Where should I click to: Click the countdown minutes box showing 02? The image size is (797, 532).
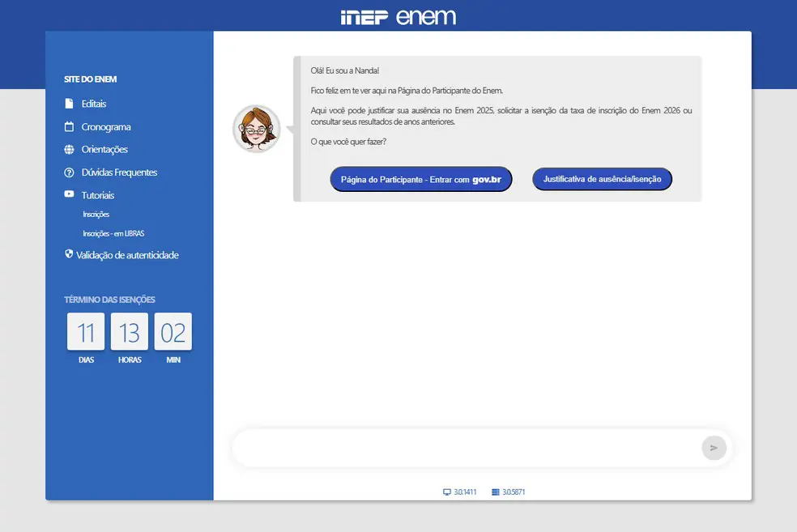[173, 331]
